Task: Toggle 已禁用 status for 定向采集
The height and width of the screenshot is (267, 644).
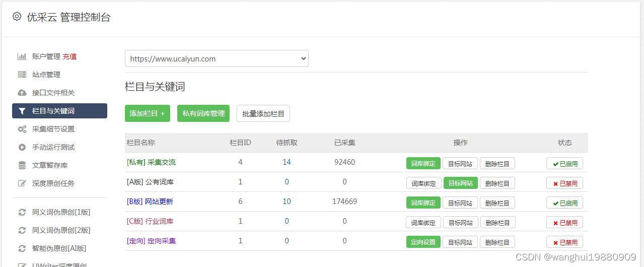Action: click(x=564, y=242)
